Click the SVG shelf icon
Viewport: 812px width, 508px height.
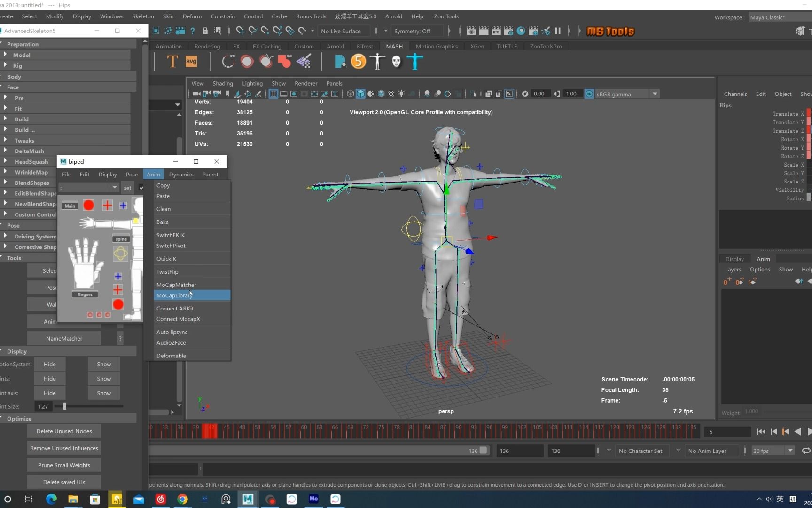click(x=191, y=62)
